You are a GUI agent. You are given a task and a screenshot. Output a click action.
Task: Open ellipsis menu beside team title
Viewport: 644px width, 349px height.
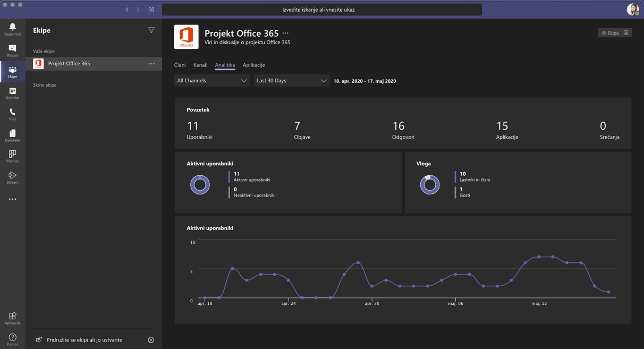(x=286, y=33)
